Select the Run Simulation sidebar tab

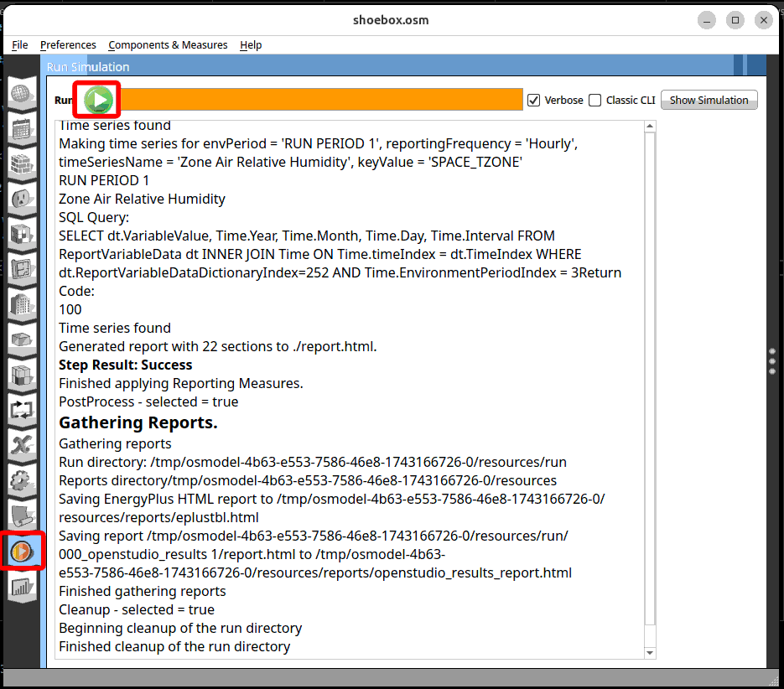[x=22, y=551]
